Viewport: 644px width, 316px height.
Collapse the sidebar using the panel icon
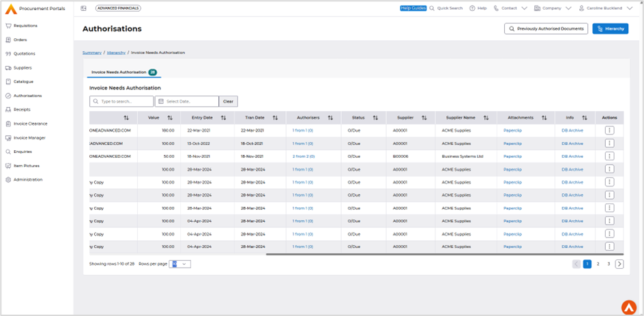83,8
